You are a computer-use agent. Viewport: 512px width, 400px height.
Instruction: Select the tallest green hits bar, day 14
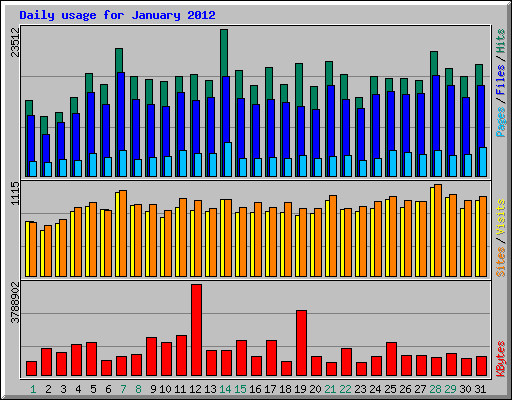pos(224,53)
